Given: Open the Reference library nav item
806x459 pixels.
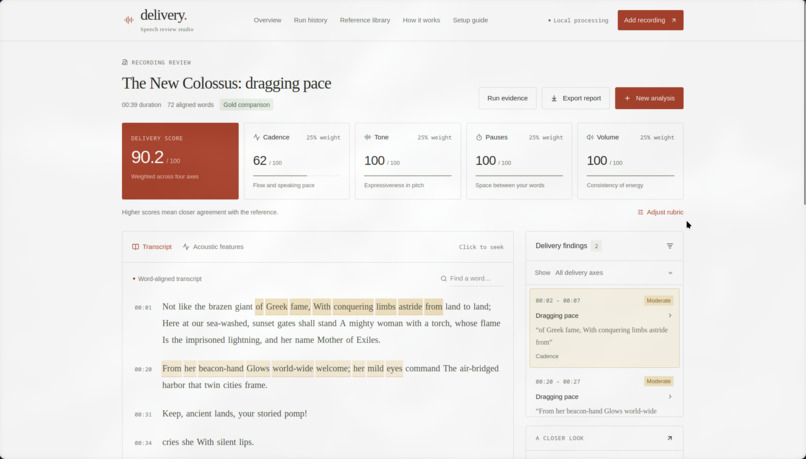Looking at the screenshot, I should point(365,20).
